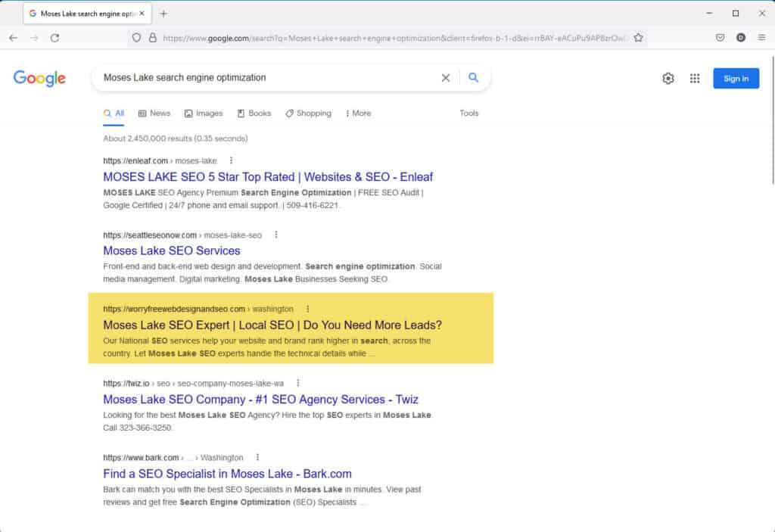This screenshot has height=532, width=775.
Task: Select the All results tab
Action: point(114,114)
